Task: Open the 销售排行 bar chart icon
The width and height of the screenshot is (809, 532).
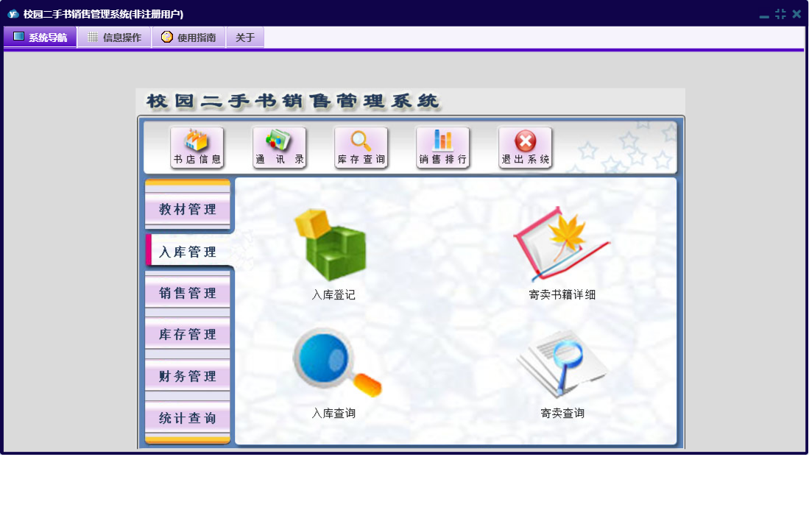Action: coord(442,147)
